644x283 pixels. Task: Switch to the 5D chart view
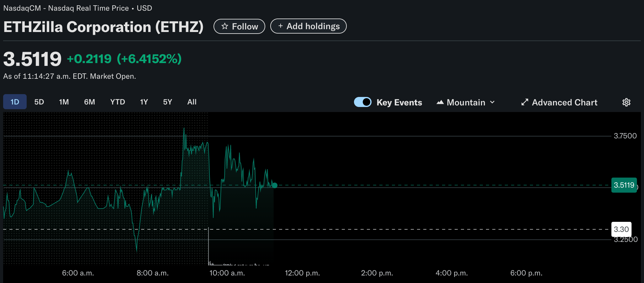tap(40, 102)
